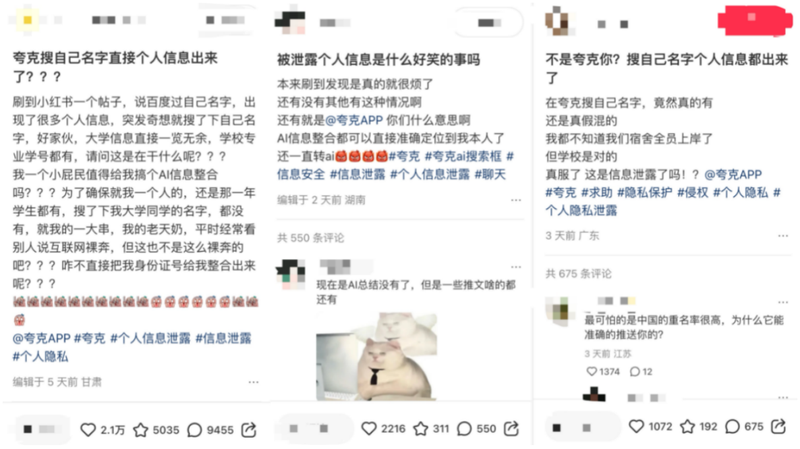The image size is (800, 449).
Task: Open more options next to 编辑于 5 天前 甘肃
Action: click(x=254, y=382)
